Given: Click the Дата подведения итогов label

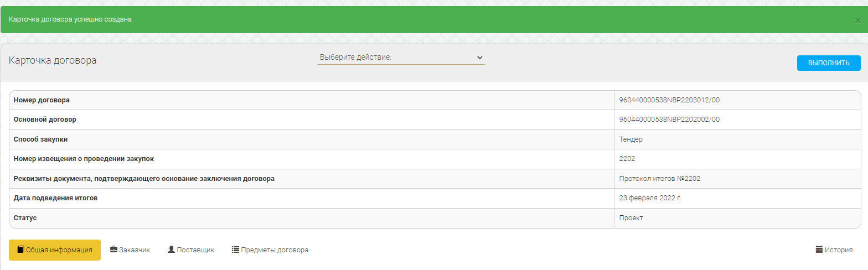Looking at the screenshot, I should click(x=55, y=198).
